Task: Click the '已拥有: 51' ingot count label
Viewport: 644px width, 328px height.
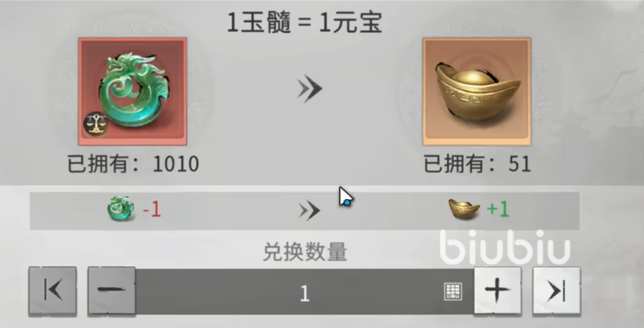Action: pyautogui.click(x=477, y=164)
